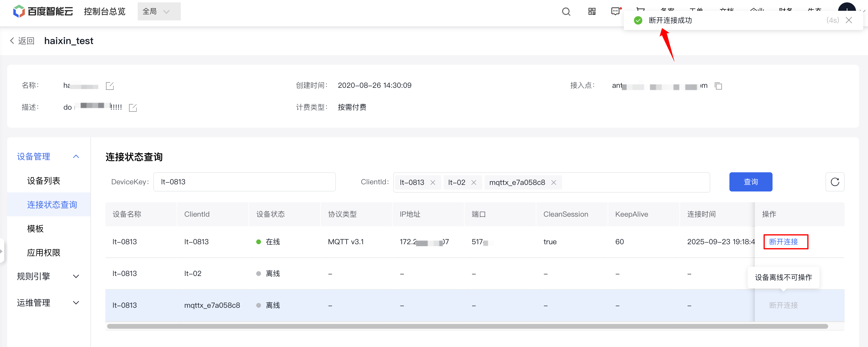This screenshot has height=347, width=868.
Task: Open the message notifications icon
Action: point(615,11)
